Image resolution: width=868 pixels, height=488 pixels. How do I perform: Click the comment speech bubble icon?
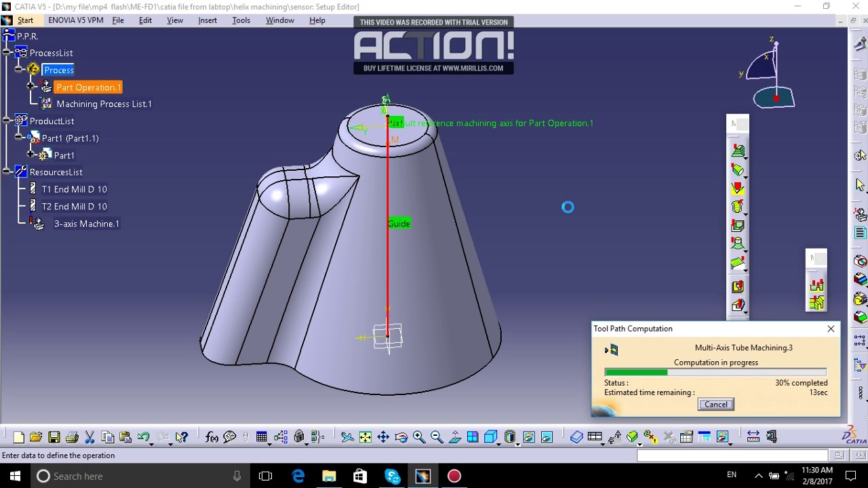(x=230, y=437)
